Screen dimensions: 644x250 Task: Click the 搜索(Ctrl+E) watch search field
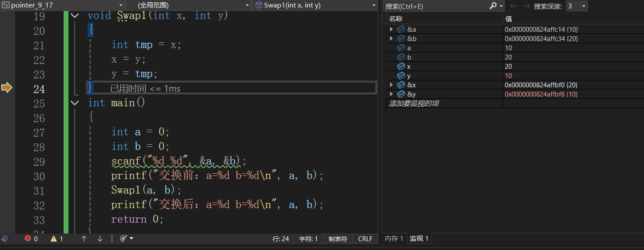436,6
